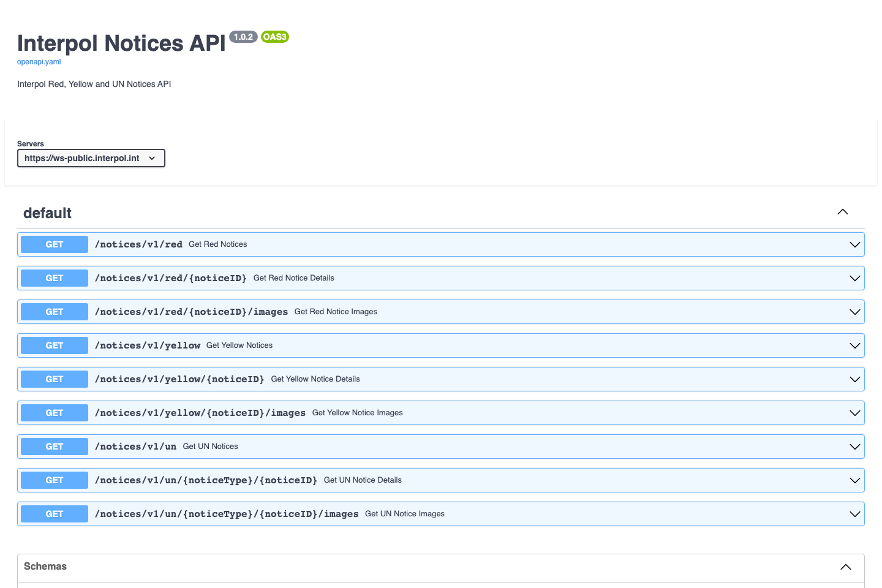Collapse the default section
Viewport: 882px width, 588px height.
point(842,212)
